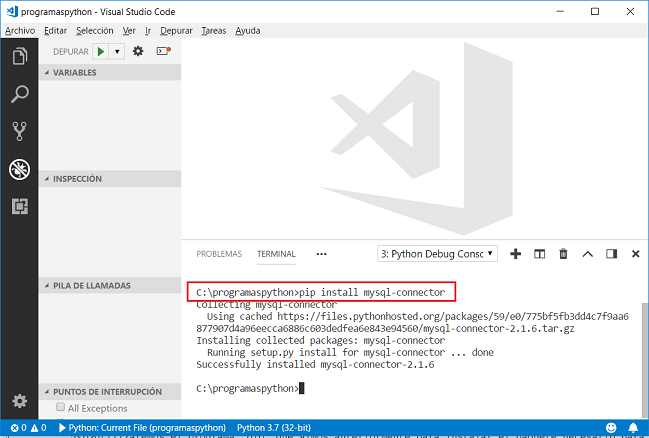Open the Selección menu

coord(95,31)
